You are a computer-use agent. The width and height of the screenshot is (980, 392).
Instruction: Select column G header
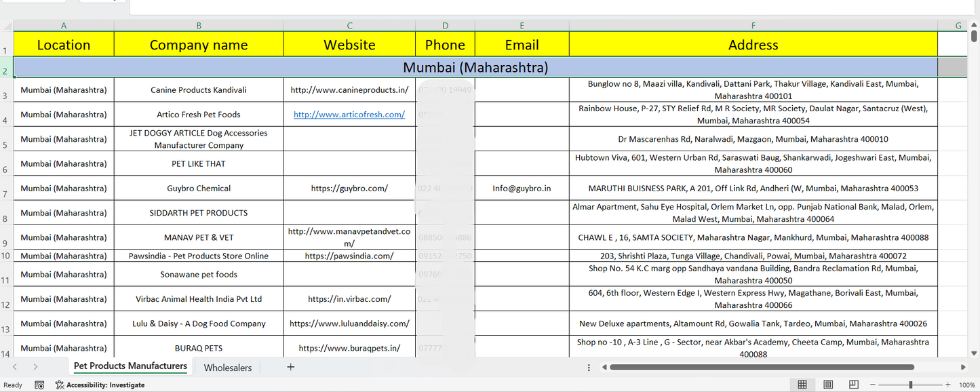[958, 26]
